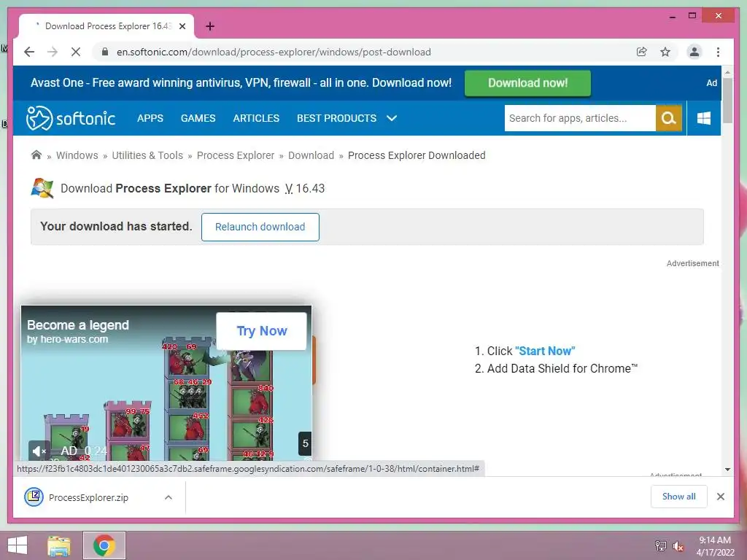
Task: Click Show all downloads button
Action: point(679,497)
